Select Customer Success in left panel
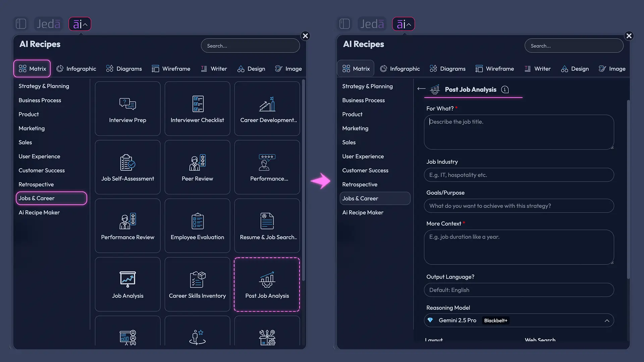This screenshot has height=362, width=644. tap(42, 171)
